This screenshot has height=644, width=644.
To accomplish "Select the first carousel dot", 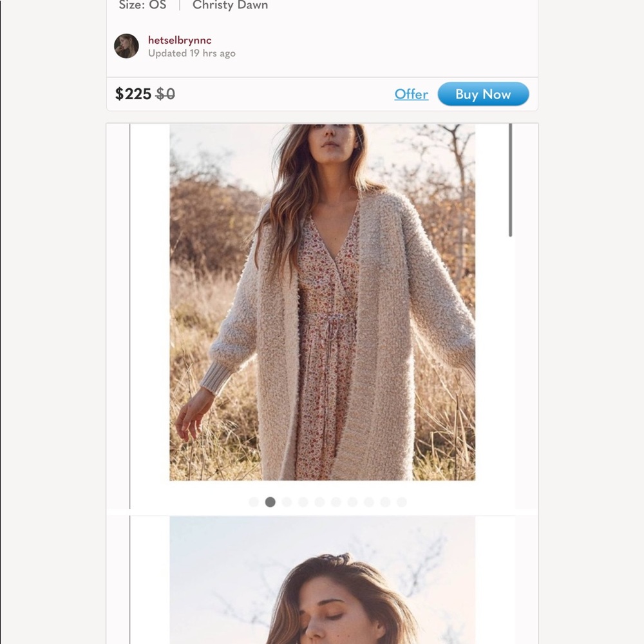I will (254, 502).
